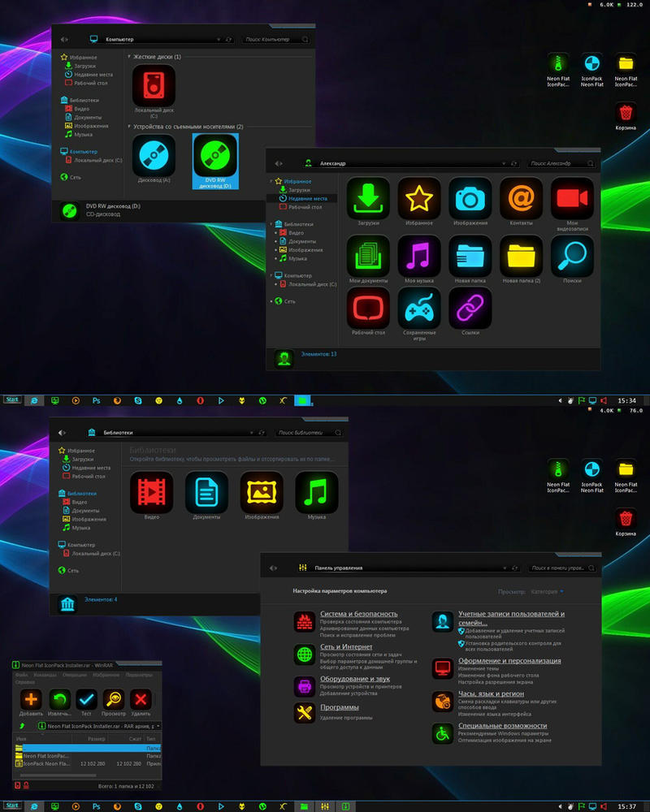Select the purple Ссылки chain-link icon

470,309
